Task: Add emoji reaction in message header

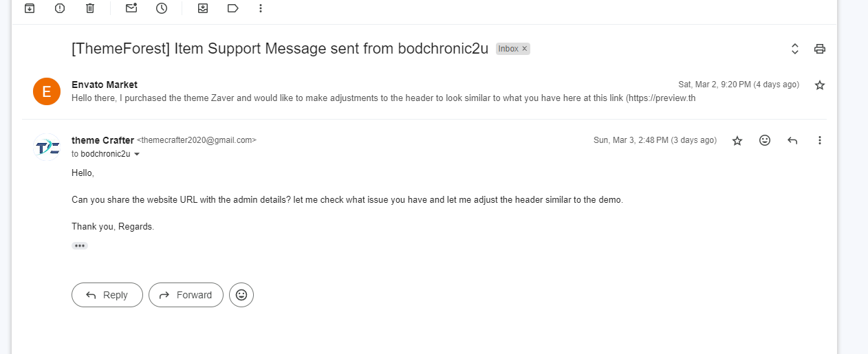Action: [765, 140]
